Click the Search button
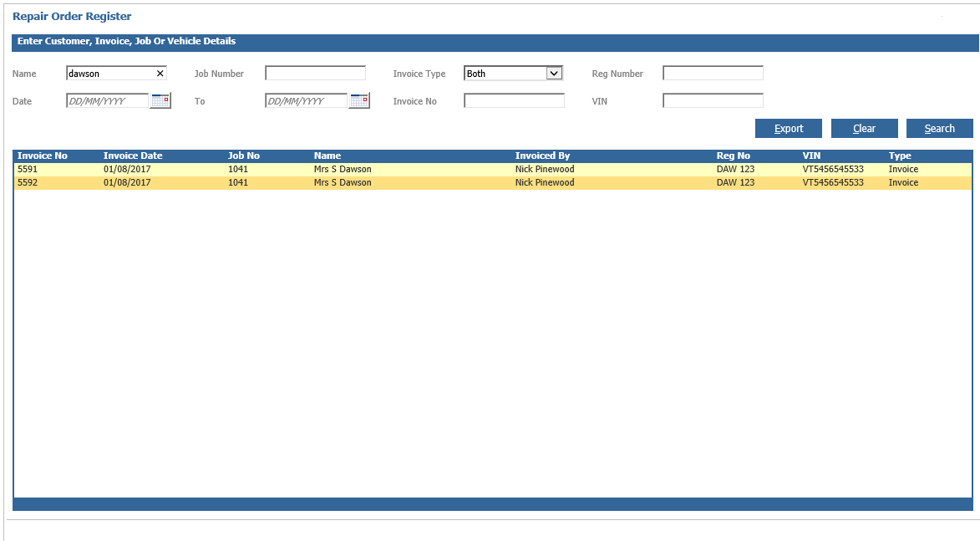 point(939,128)
